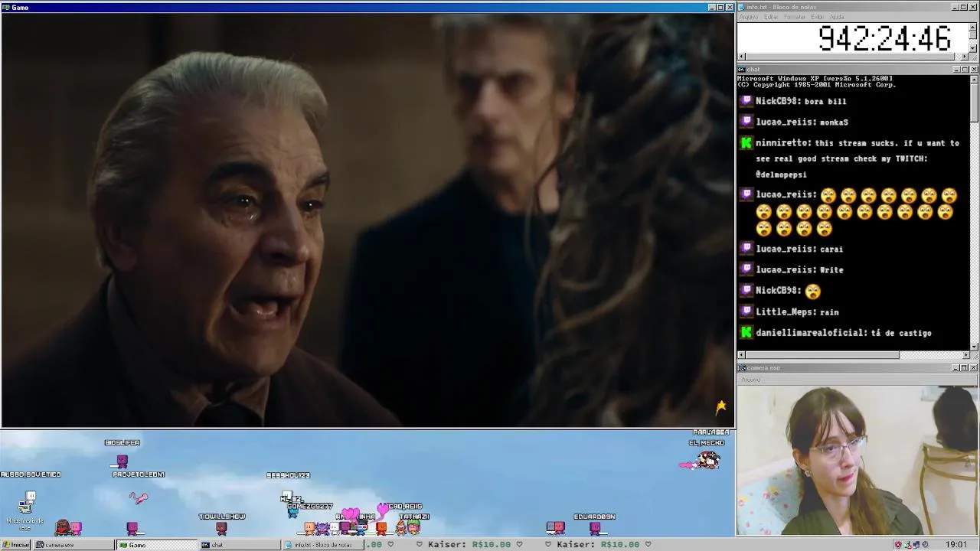Click the Meus locais de rede desktop icon
Screen dimensions: 980x551
pos(25,513)
